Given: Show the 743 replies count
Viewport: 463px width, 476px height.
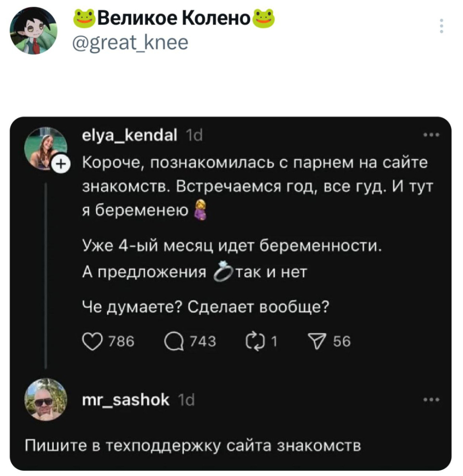Looking at the screenshot, I should [203, 342].
